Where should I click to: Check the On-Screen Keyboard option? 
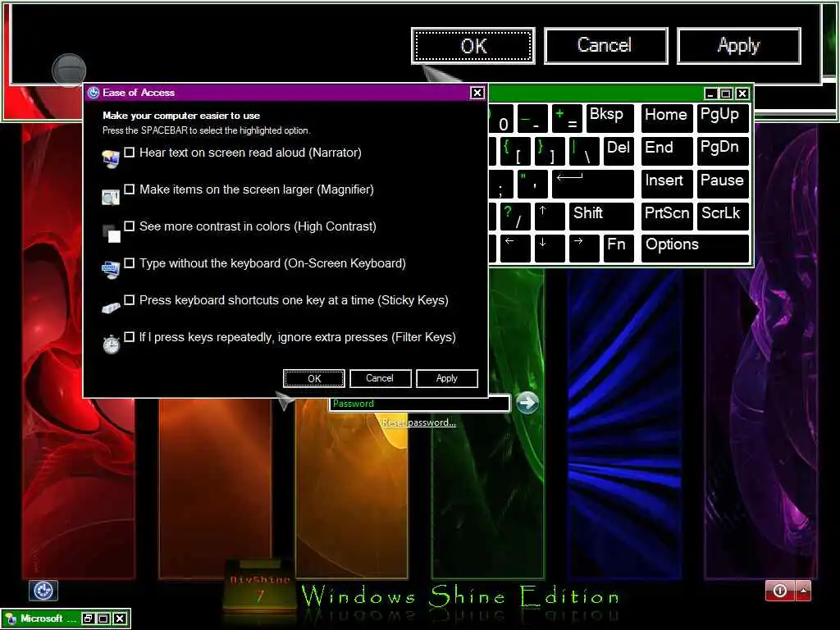pyautogui.click(x=129, y=263)
